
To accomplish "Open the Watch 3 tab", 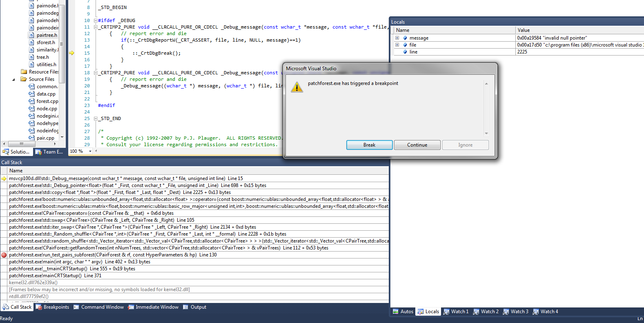I will tap(516, 312).
